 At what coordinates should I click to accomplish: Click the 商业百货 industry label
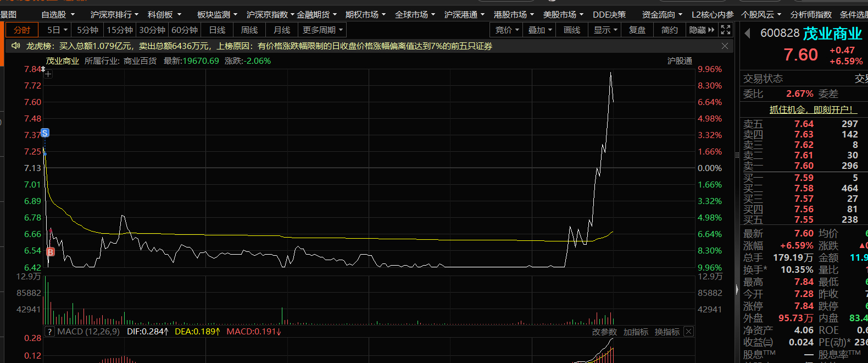click(140, 61)
